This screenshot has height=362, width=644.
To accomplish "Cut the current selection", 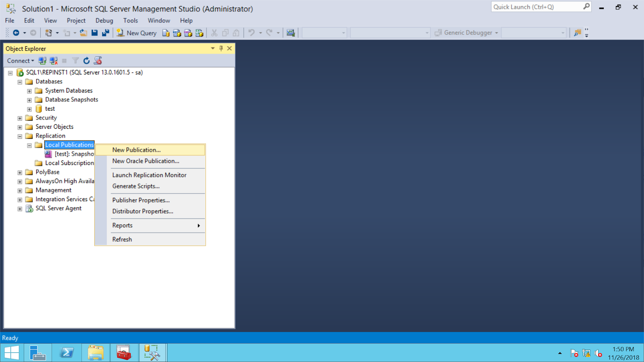I will tap(215, 33).
